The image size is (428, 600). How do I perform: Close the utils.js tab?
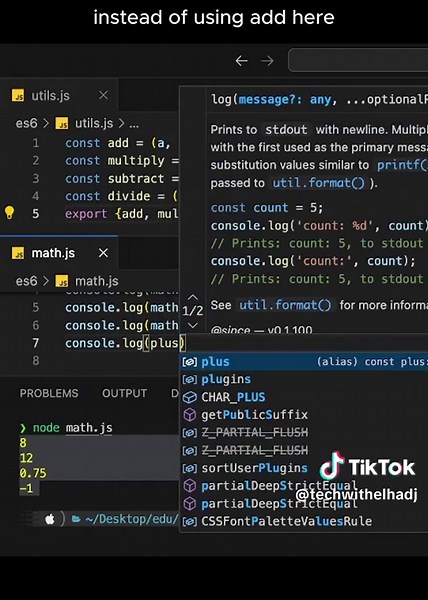tap(103, 95)
